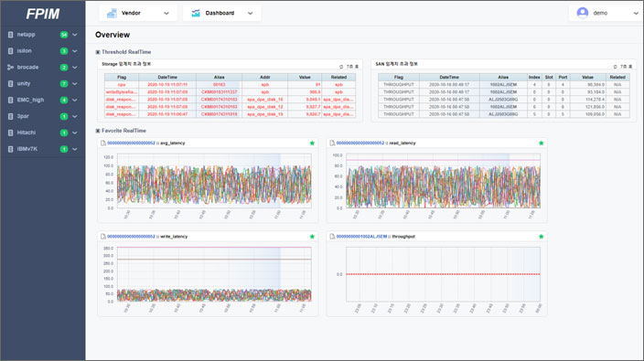644x361 pixels.
Task: Toggle refresh checkbox in SAN threshold panel
Action: (615, 67)
